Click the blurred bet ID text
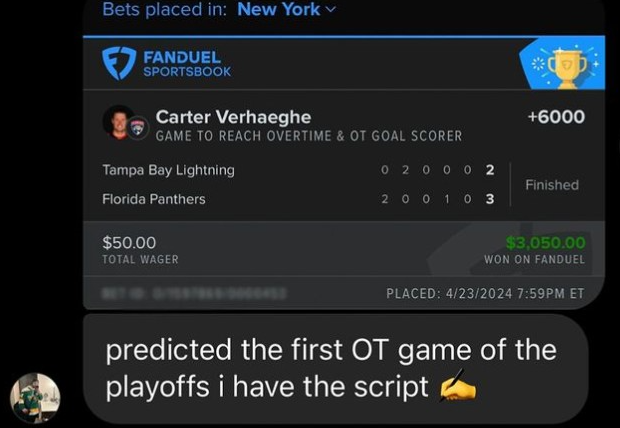The height and width of the screenshot is (428, 620). click(x=193, y=293)
